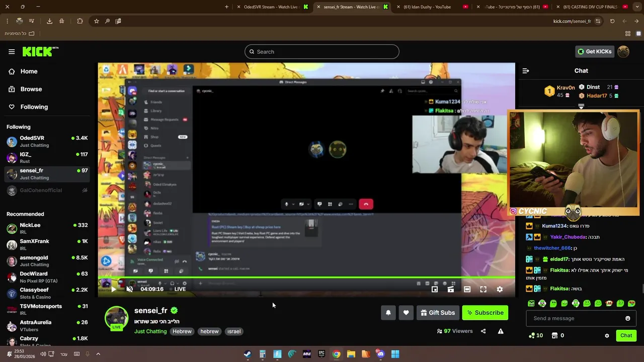Click the Kick search field
This screenshot has width=644, height=362.
pos(322,52)
